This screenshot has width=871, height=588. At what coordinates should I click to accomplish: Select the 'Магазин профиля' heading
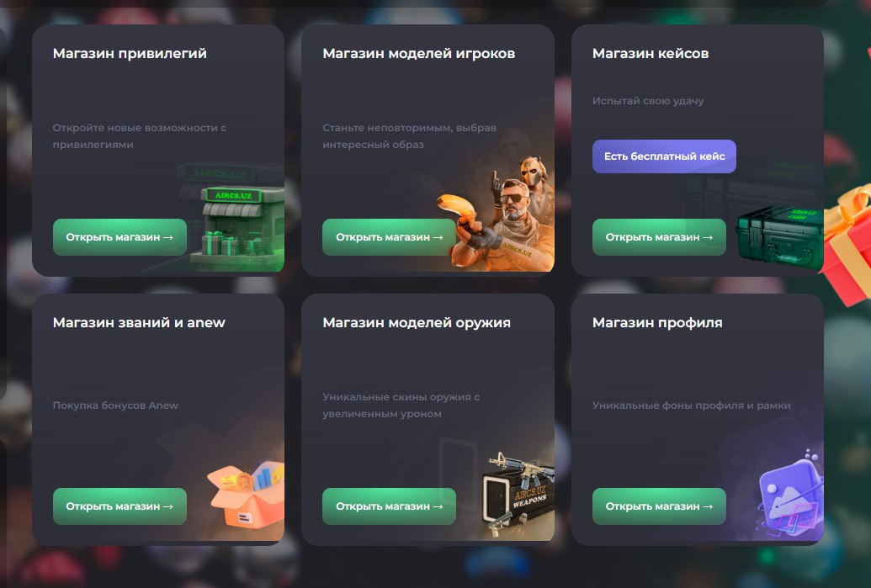657,322
